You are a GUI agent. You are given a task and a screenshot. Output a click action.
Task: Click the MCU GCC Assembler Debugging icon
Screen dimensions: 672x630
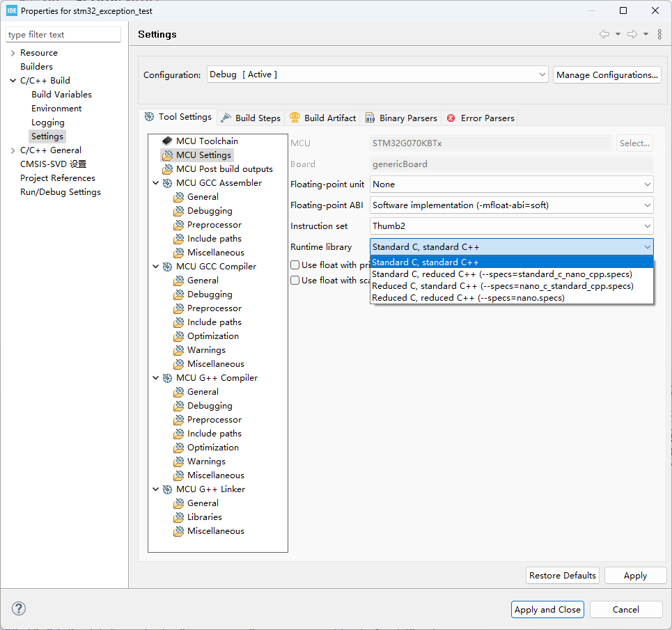[x=178, y=211]
